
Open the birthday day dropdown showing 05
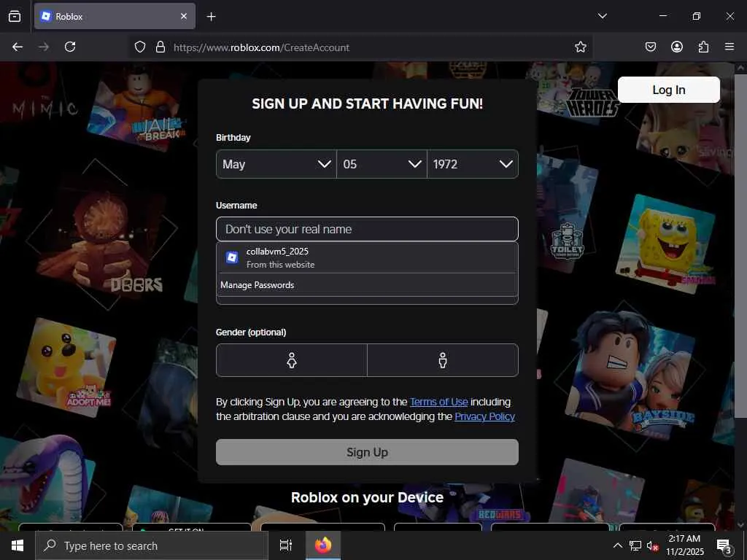[382, 164]
